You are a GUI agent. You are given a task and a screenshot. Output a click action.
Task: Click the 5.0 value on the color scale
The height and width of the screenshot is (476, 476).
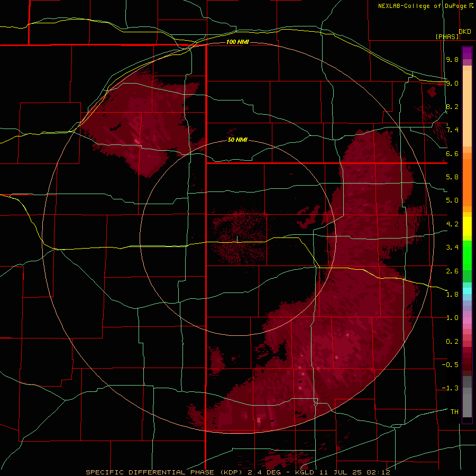452,200
